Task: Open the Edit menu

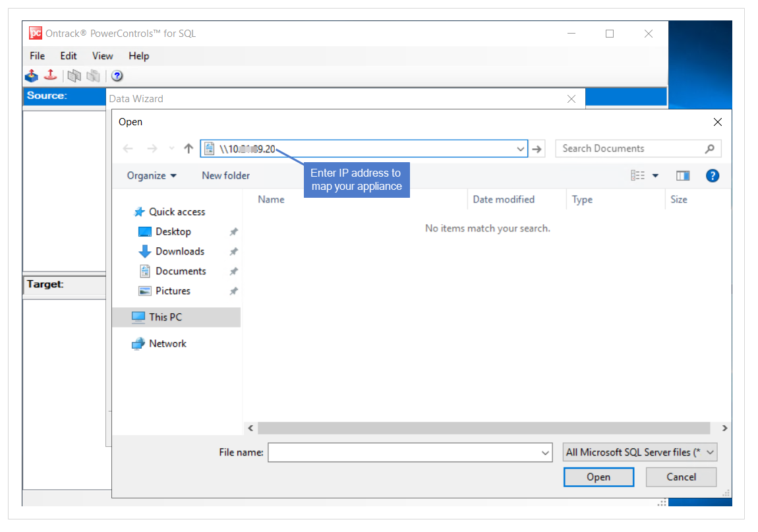Action: (68, 56)
